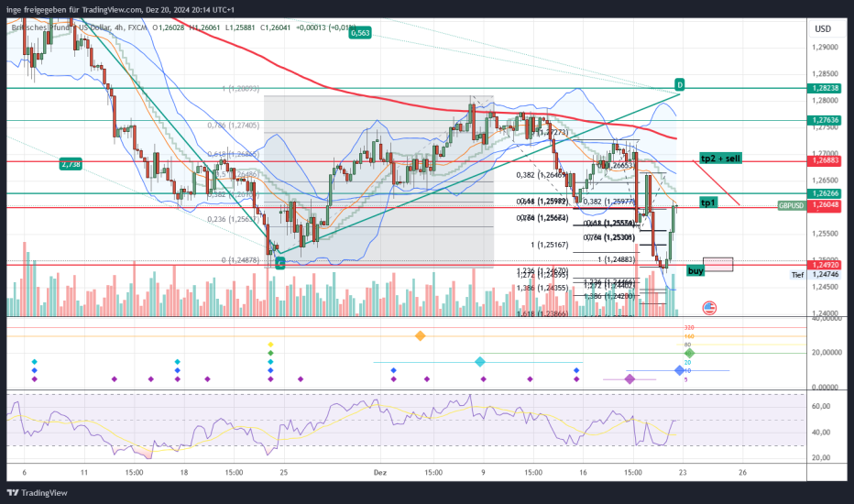Select the 'tp2 + sell' label
Viewport: 854px width, 504px height.
[719, 159]
